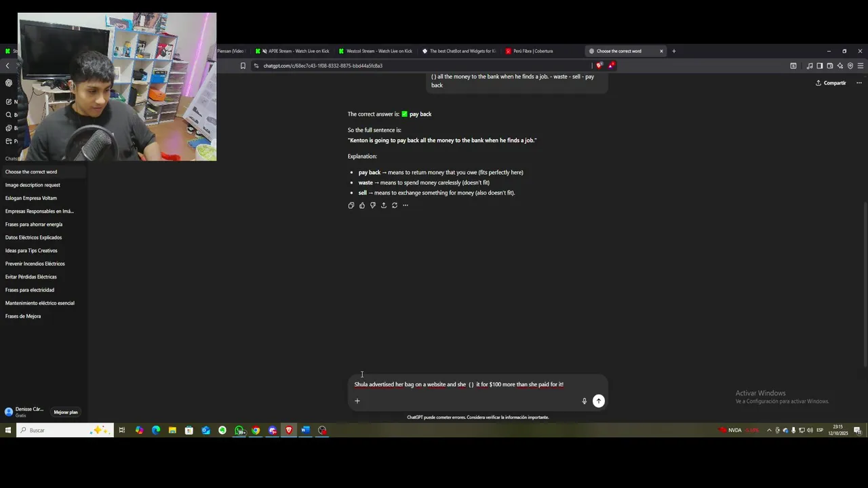Open chat Frases para electricidad

43,290
